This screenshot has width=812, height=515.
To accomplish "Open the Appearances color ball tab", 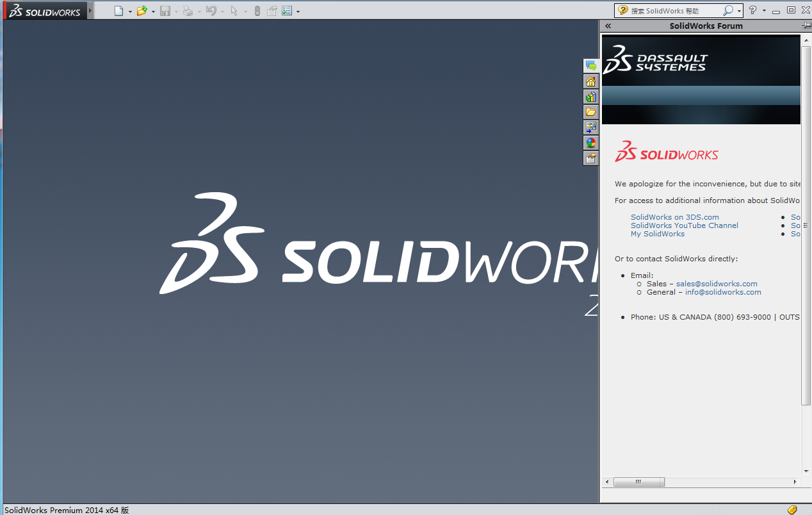I will coord(590,143).
